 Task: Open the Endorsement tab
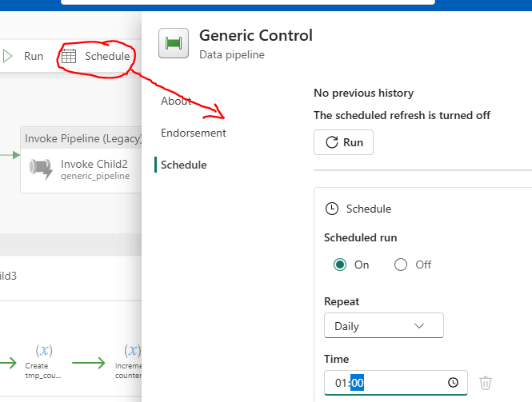tap(194, 133)
